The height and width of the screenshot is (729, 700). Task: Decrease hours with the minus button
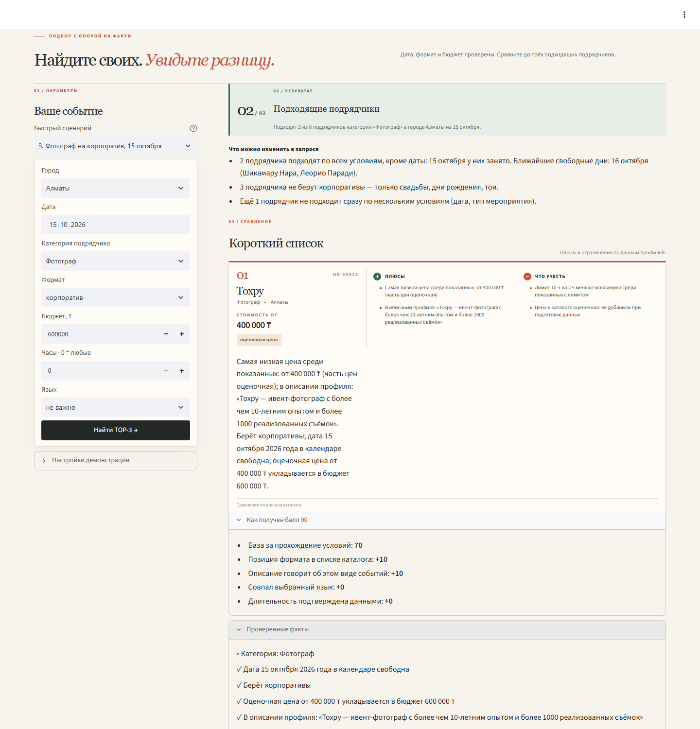tap(166, 371)
